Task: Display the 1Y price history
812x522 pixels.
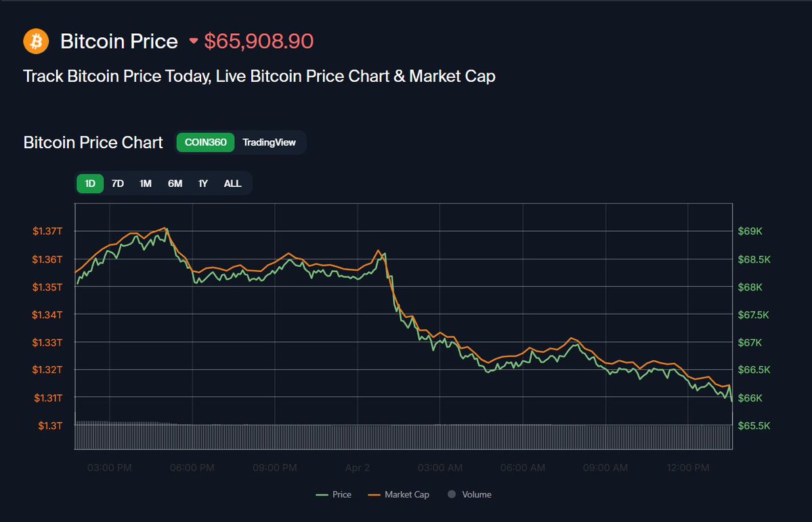Action: (x=202, y=183)
